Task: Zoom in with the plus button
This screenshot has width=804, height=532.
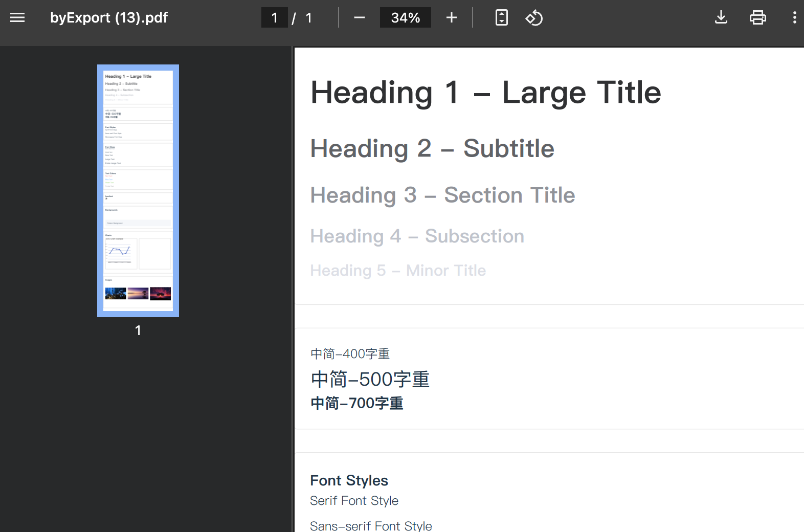Action: click(451, 18)
